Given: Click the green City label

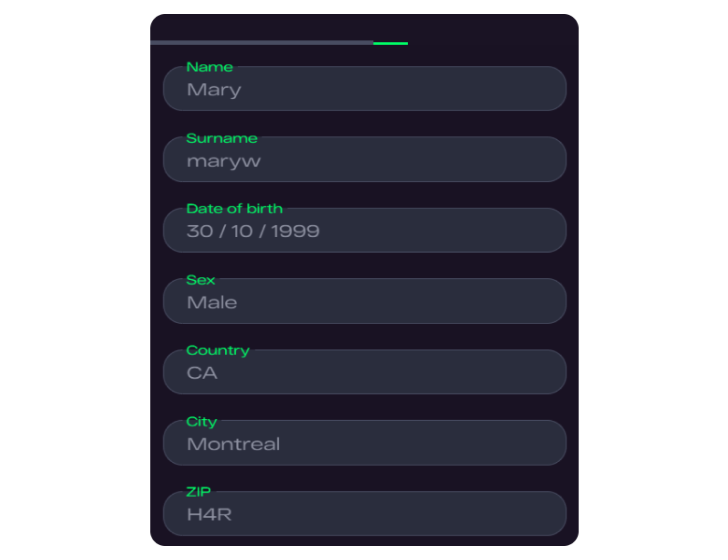Looking at the screenshot, I should 202,421.
